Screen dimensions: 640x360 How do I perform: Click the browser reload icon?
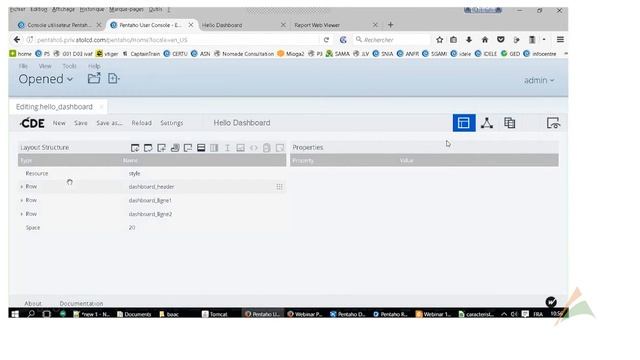[326, 40]
